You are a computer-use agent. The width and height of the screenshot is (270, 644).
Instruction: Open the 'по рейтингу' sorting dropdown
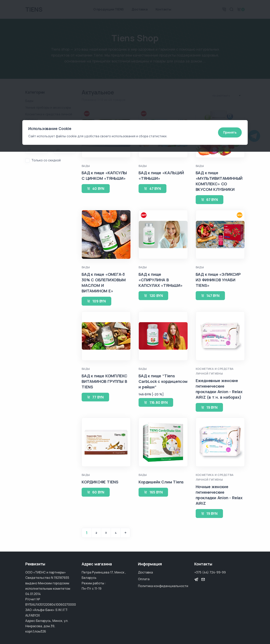click(x=227, y=95)
